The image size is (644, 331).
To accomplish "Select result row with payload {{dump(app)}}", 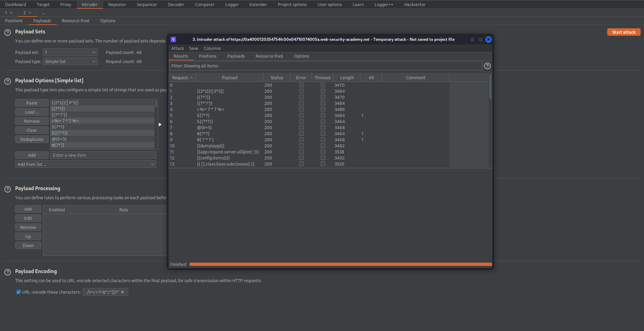I will click(309, 146).
